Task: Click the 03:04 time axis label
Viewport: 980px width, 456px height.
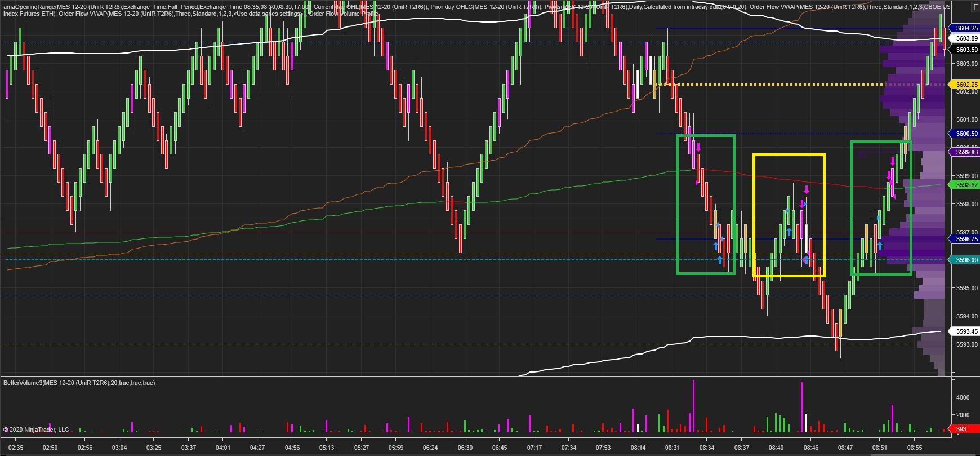Action: click(x=119, y=448)
